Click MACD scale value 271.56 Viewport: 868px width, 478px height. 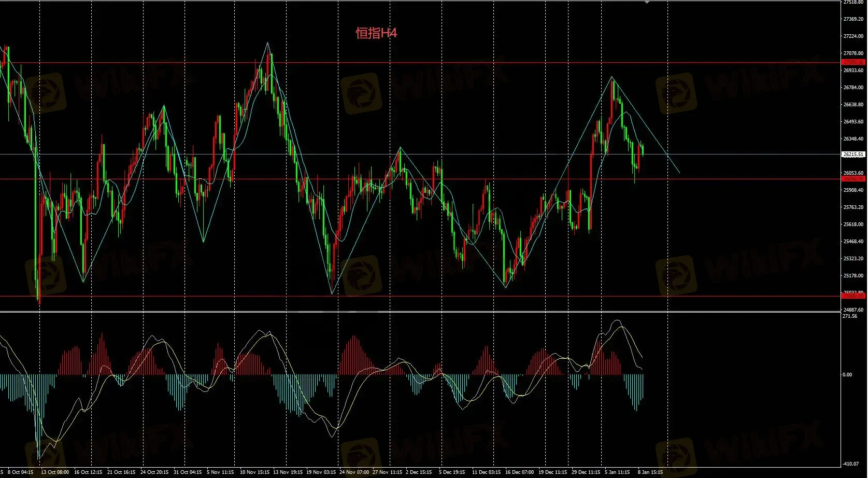pyautogui.click(x=850, y=316)
